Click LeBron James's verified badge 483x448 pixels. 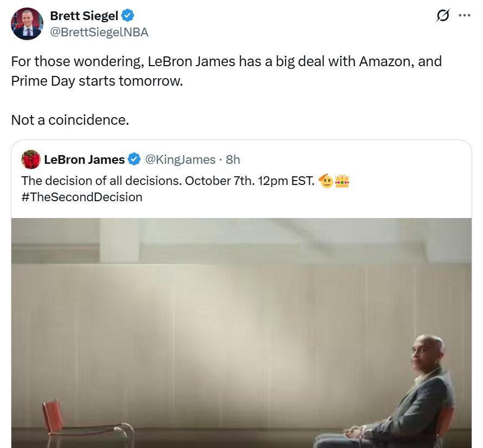click(134, 159)
